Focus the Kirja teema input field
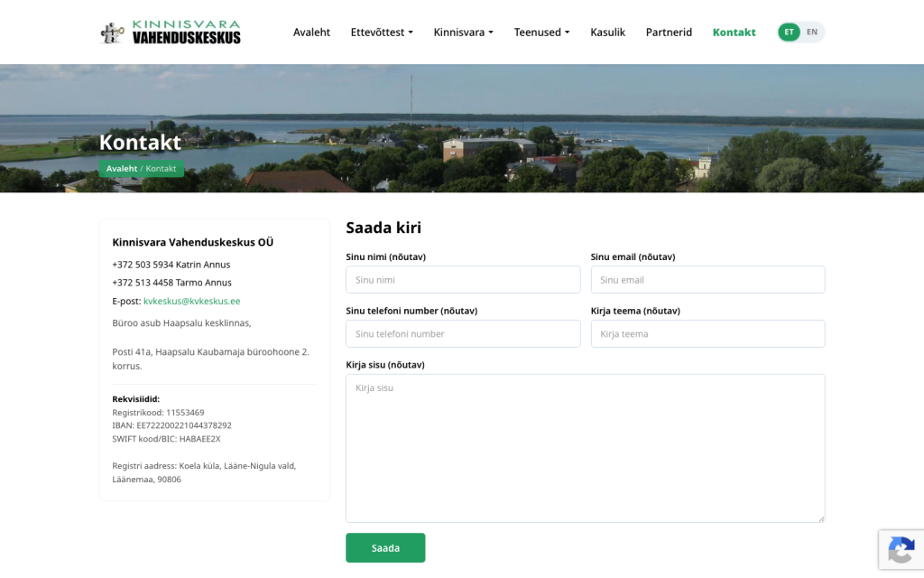This screenshot has height=578, width=924. coord(707,334)
